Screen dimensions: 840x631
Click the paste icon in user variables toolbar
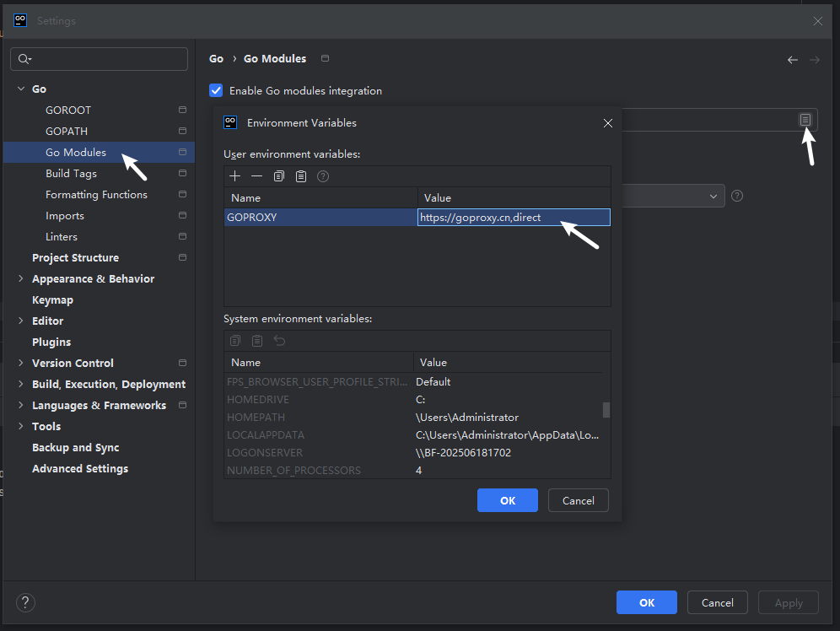(x=301, y=176)
